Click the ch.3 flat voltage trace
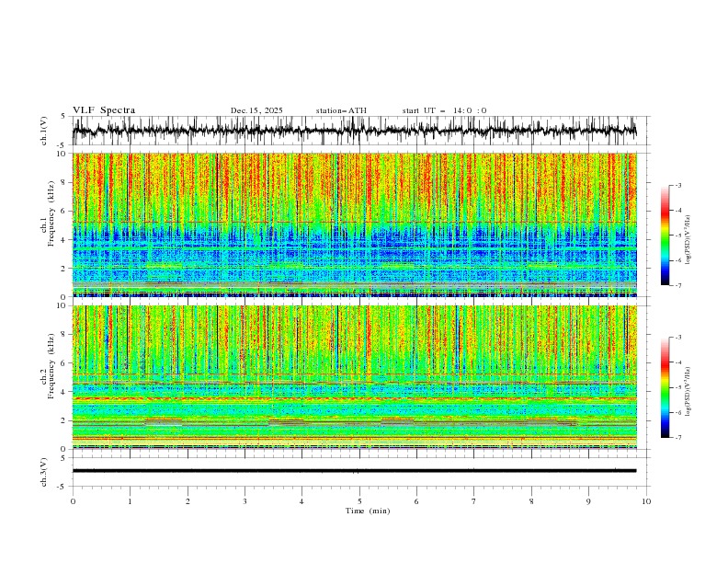 click(x=354, y=471)
